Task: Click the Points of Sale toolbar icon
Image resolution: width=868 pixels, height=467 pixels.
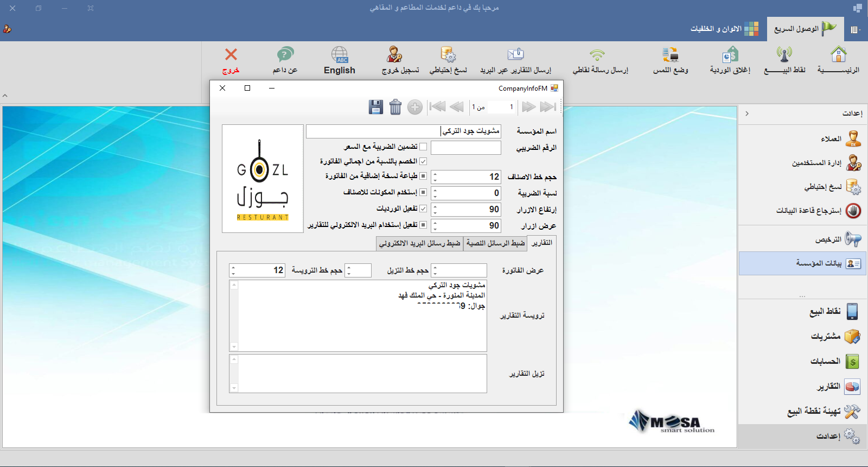Action: pyautogui.click(x=784, y=60)
